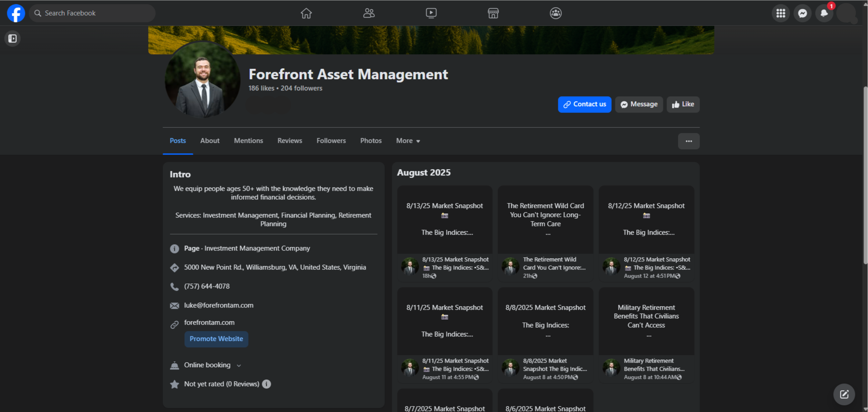Open the 8/11/25 Market Snapshot post card
Image resolution: width=868 pixels, height=412 pixels.
pos(445,336)
